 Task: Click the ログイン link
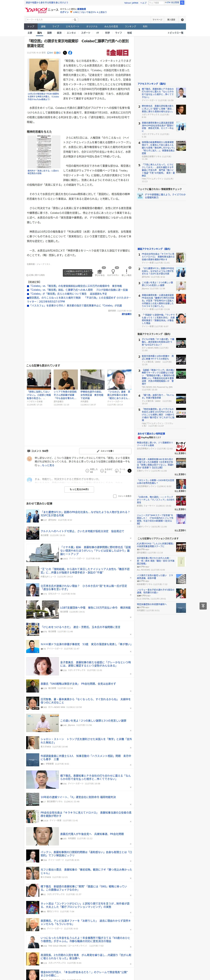pos(64,12)
